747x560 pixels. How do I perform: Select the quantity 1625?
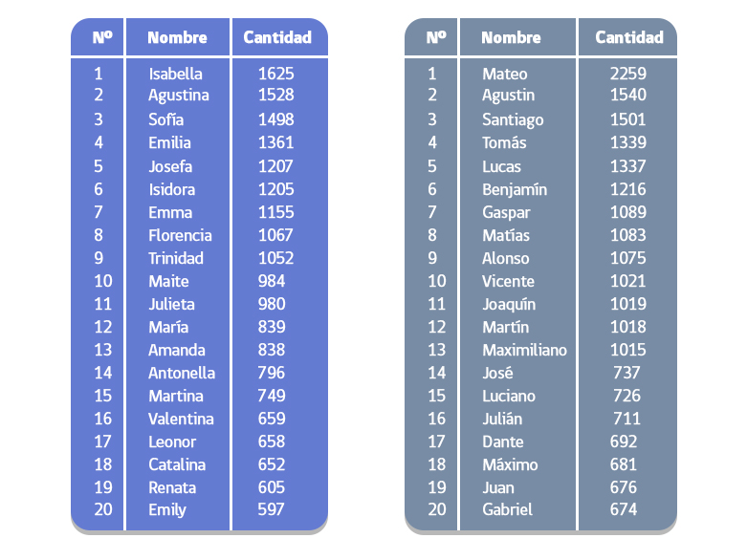(x=275, y=74)
